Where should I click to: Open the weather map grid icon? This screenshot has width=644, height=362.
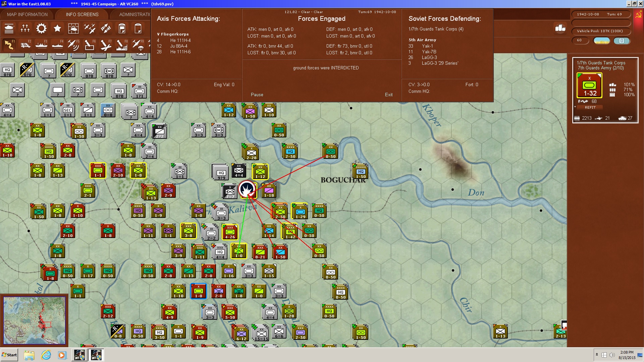pyautogui.click(x=73, y=28)
